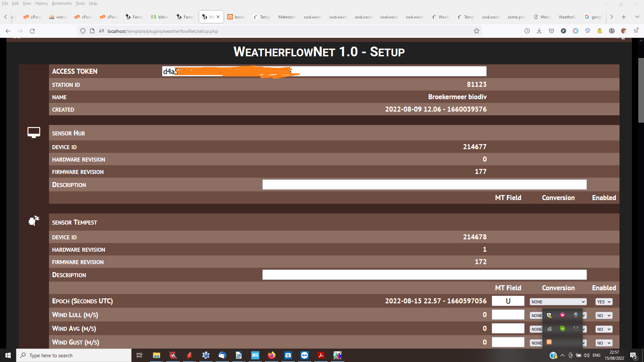The image size is (644, 362).
Task: Click Sensor Hub Description input field
Action: click(x=424, y=184)
